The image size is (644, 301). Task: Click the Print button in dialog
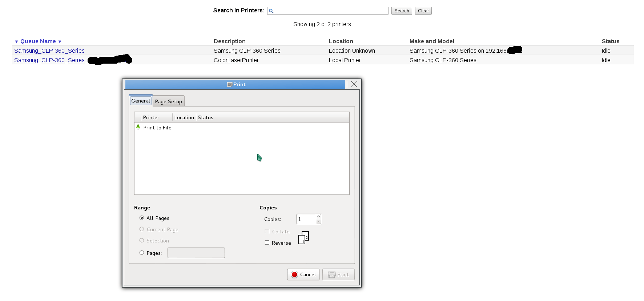338,274
